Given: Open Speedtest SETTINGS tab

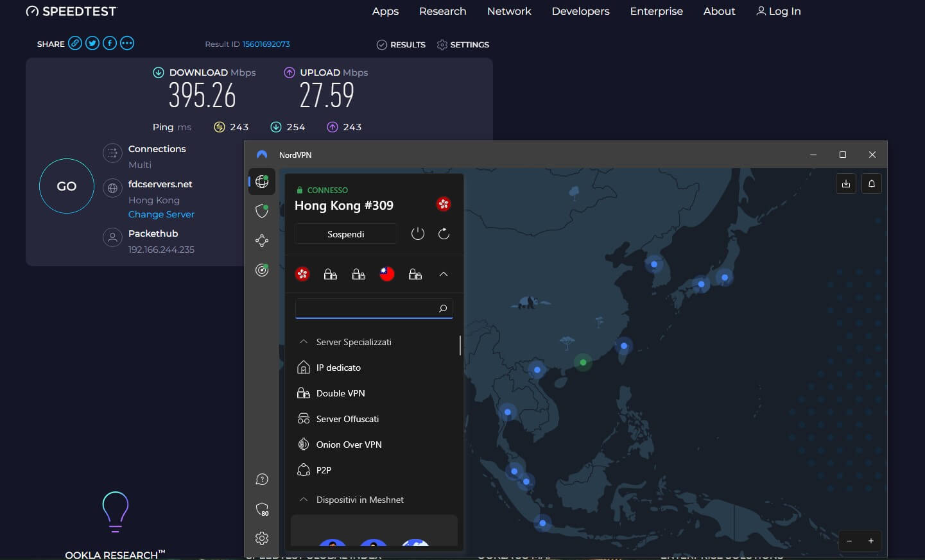Looking at the screenshot, I should click(x=463, y=45).
